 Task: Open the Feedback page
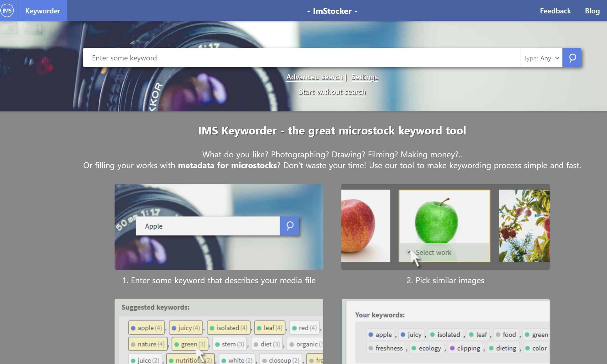click(555, 11)
